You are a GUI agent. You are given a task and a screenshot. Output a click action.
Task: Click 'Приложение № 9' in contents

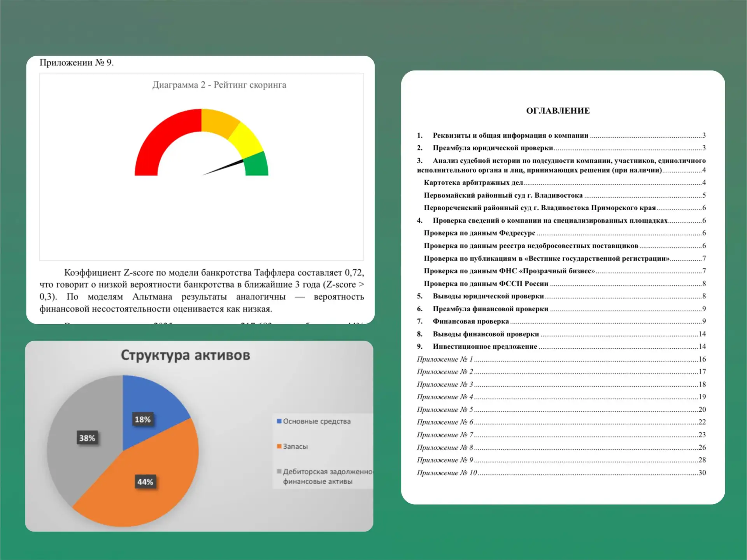coord(561,460)
